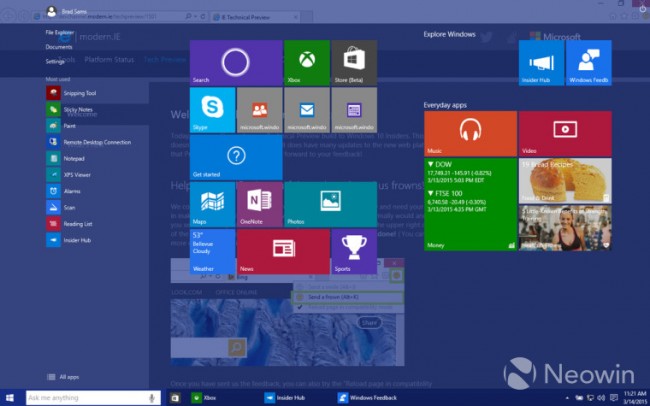Open the Store (Beta) tile

354,63
